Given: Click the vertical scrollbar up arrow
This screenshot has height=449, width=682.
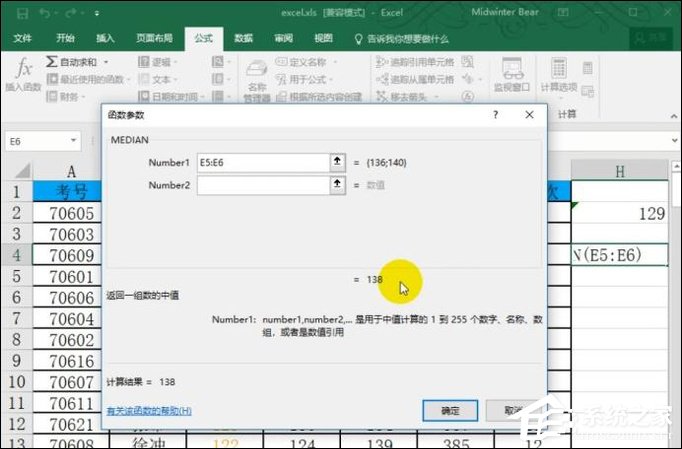Looking at the screenshot, I should pyautogui.click(x=676, y=166).
